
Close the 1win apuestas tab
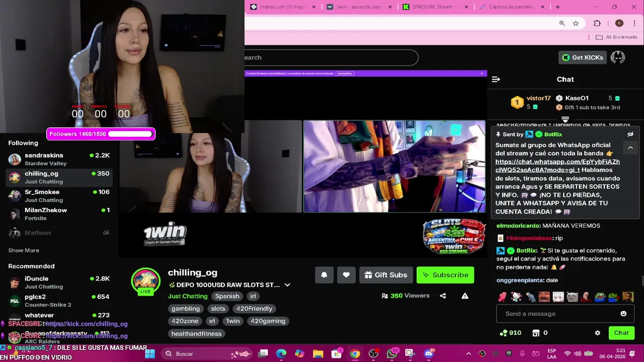coord(390,7)
